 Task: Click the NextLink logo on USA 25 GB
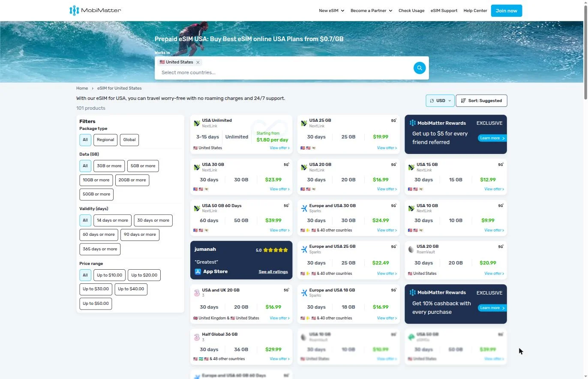click(304, 123)
